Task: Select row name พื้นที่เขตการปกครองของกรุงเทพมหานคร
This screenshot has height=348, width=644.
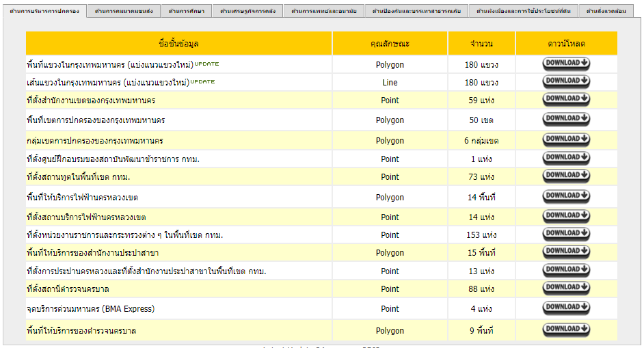Action: tap(96, 120)
